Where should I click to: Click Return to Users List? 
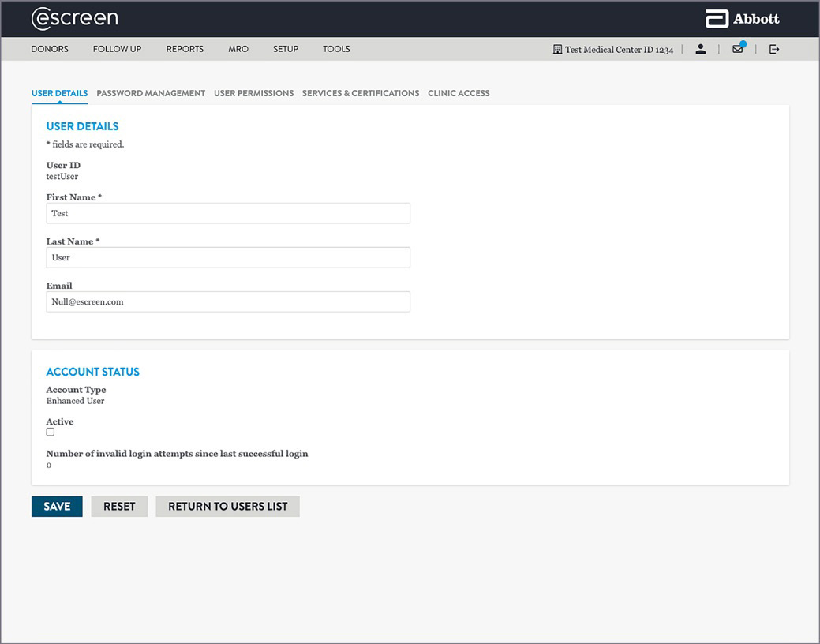[x=227, y=507]
